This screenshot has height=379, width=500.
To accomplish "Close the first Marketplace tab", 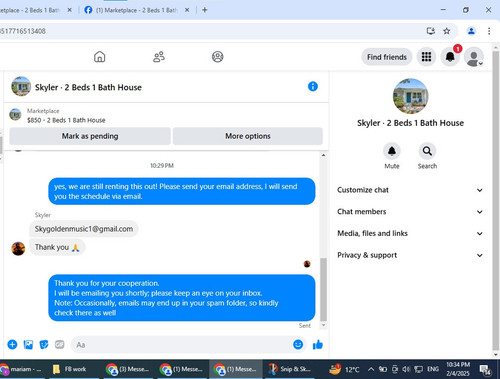I will pos(69,10).
